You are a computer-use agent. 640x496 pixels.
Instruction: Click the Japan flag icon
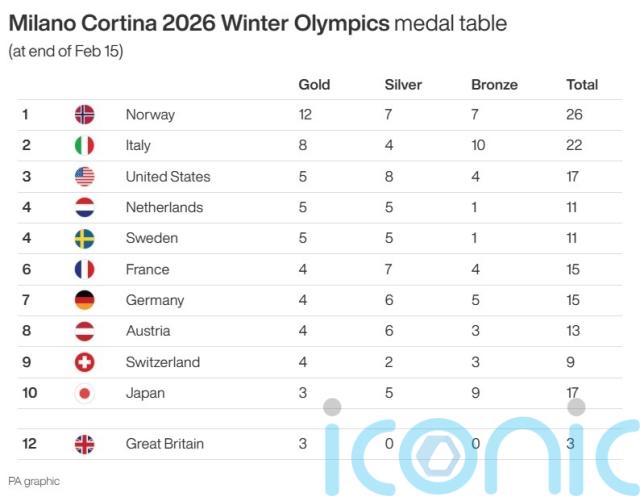pos(84,394)
